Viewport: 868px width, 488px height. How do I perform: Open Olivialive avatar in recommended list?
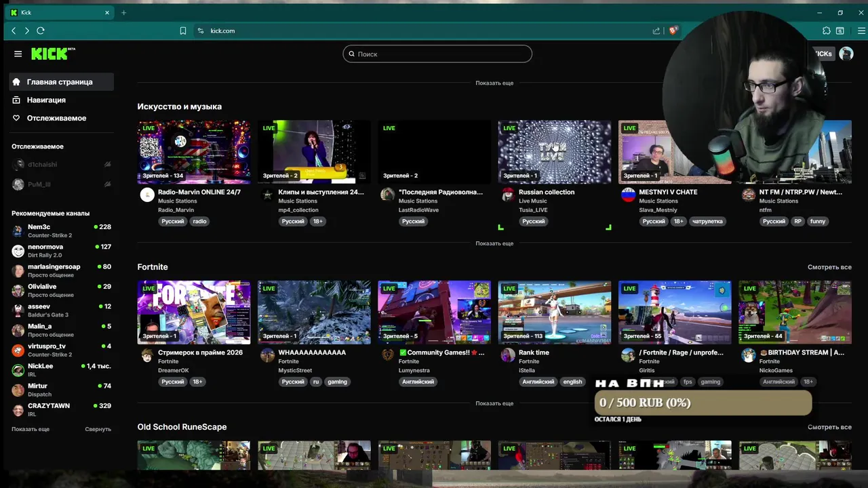click(x=18, y=290)
